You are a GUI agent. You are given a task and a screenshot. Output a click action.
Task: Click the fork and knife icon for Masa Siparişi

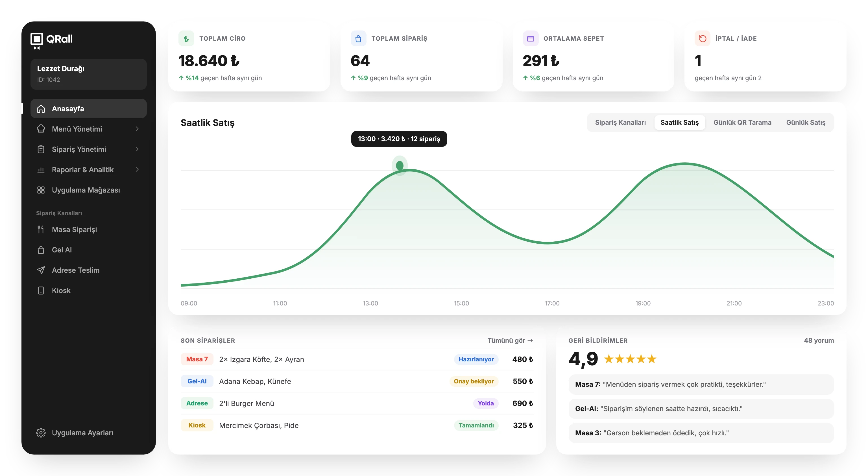point(41,230)
